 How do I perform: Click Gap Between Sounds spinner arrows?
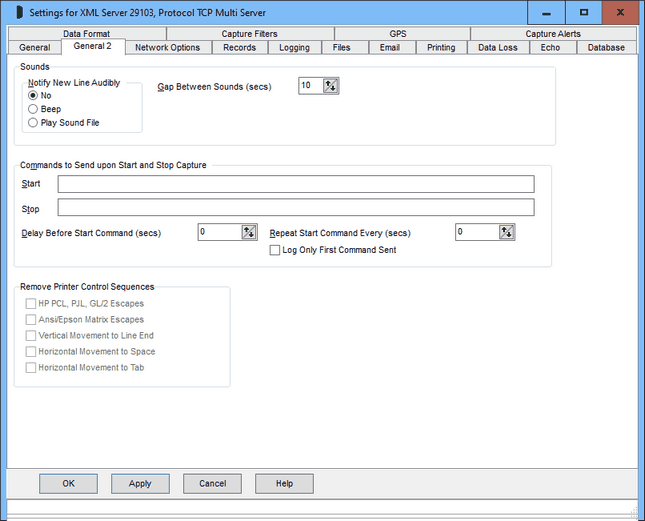pos(332,86)
